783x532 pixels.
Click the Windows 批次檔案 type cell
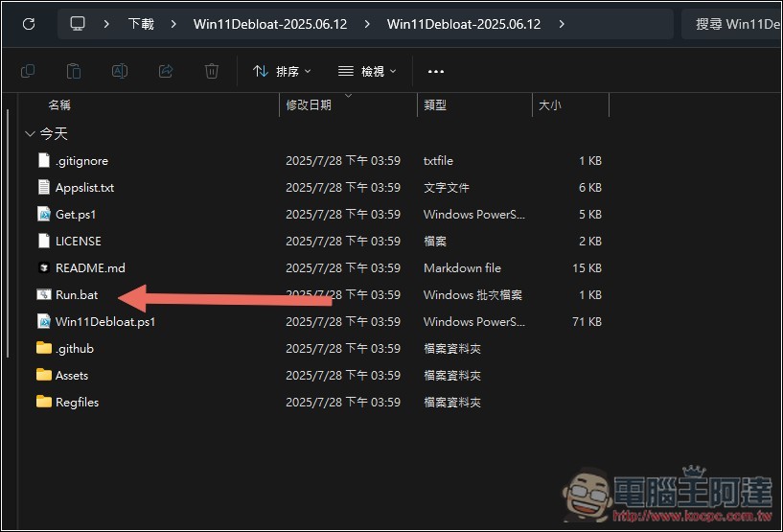point(472,294)
